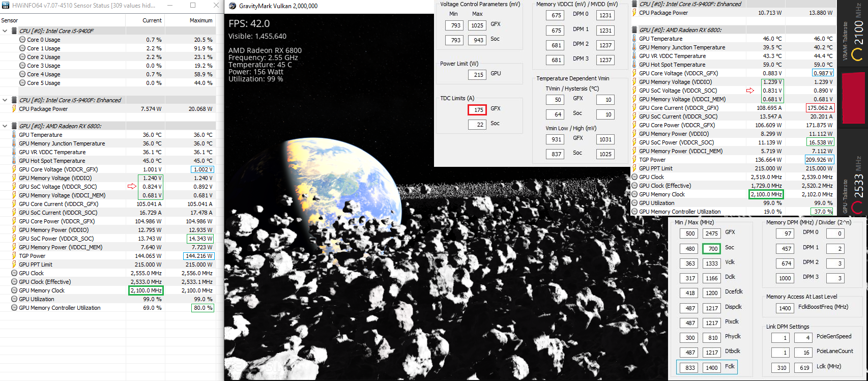The width and height of the screenshot is (868, 381).
Task: Collapse the CPU [#0]: Intel Core i5-9400F group
Action: tap(5, 31)
